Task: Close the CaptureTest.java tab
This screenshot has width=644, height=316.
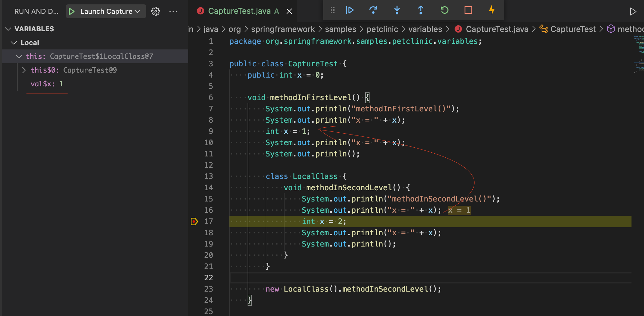Action: [289, 11]
